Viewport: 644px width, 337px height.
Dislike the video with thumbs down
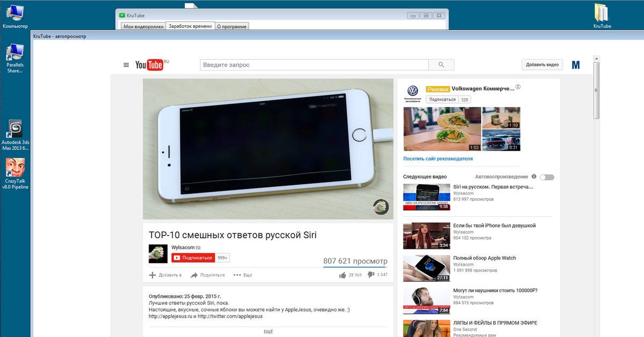pos(371,275)
